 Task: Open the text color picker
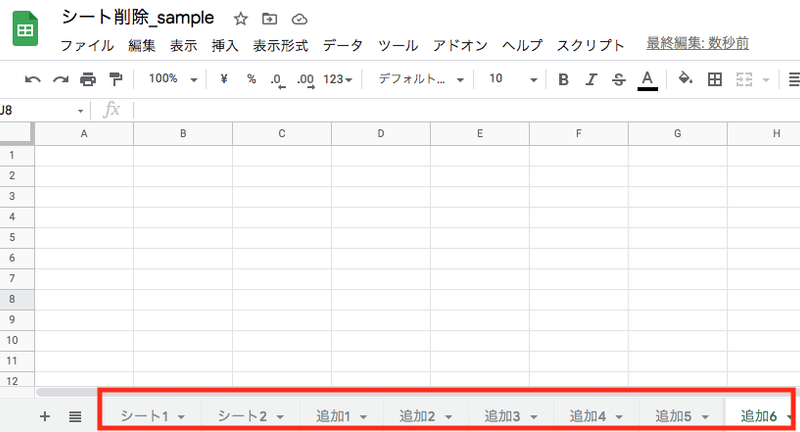(x=647, y=80)
